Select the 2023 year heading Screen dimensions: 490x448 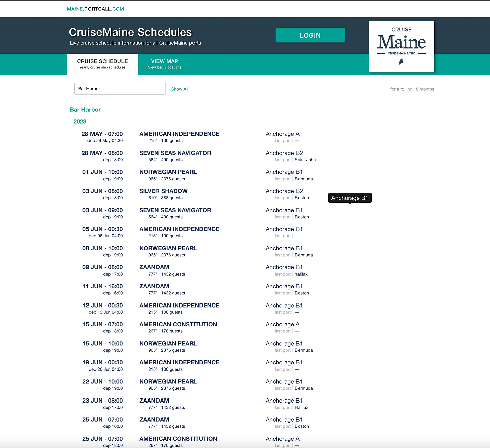[80, 122]
